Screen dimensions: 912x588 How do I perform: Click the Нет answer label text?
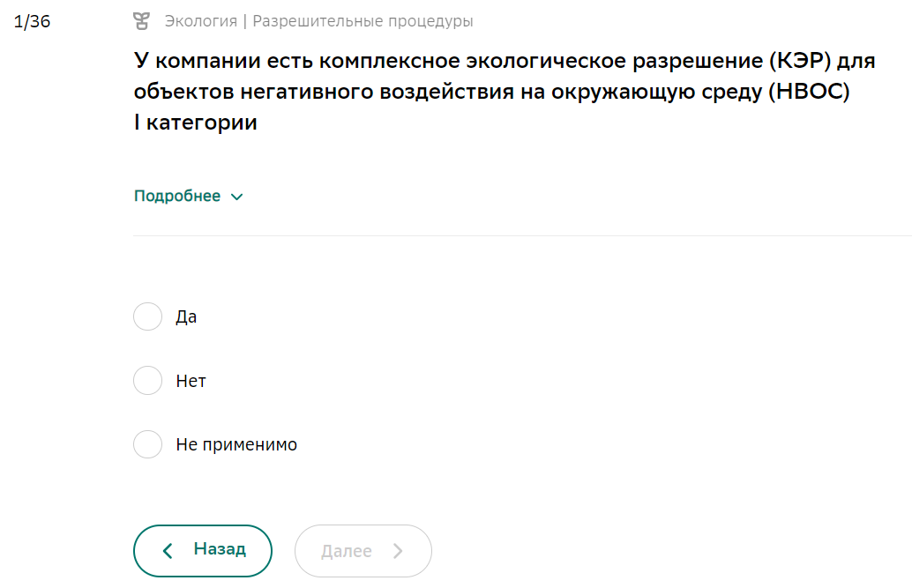[191, 381]
